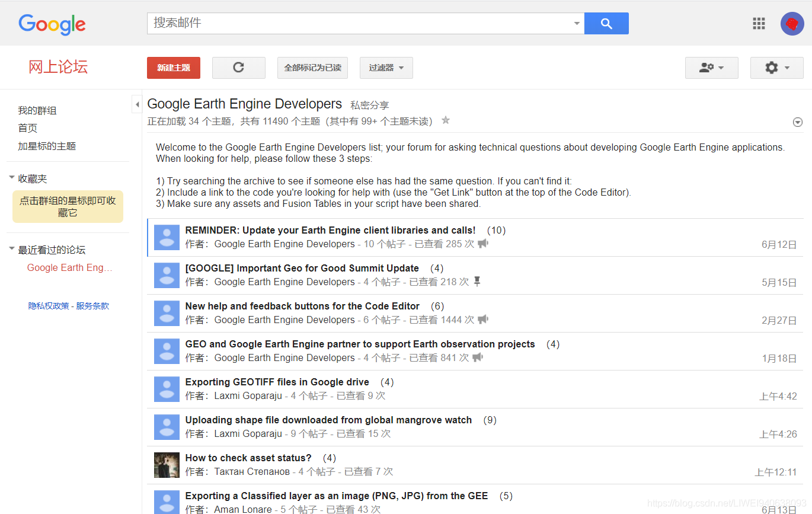Image resolution: width=812 pixels, height=514 pixels.
Task: Click the Google logo
Action: tap(52, 24)
